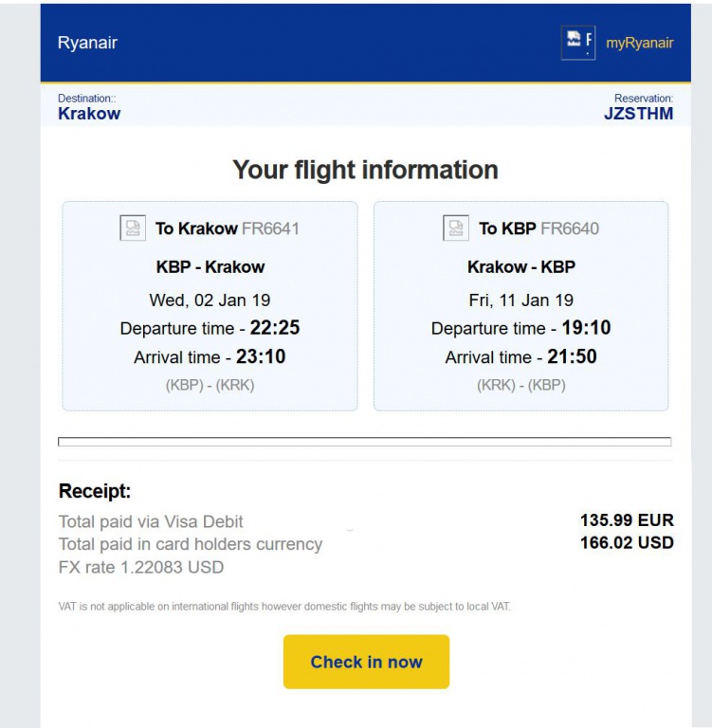Click the Check in now button
This screenshot has height=728, width=712.
367,662
